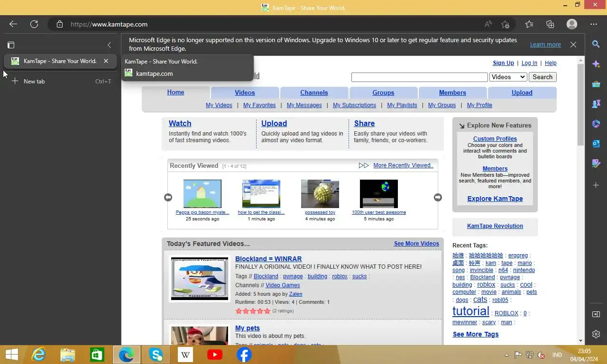Open the Help link
This screenshot has height=364, width=607.
(x=551, y=63)
